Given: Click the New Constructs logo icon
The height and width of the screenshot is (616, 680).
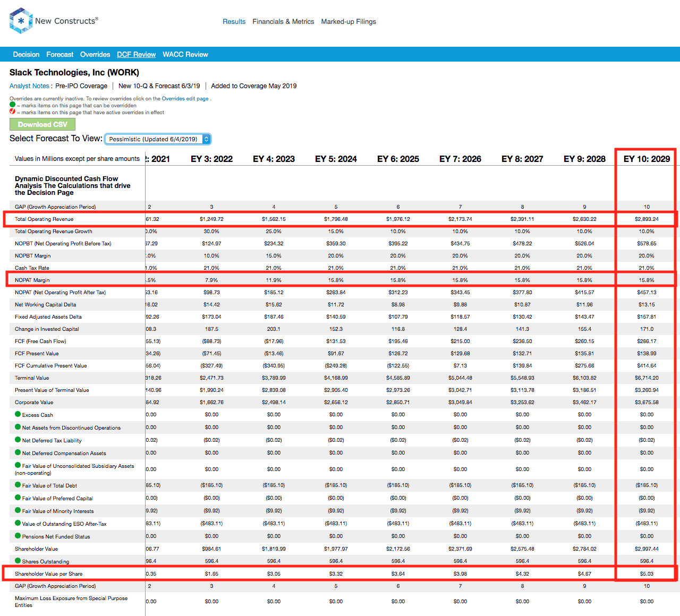Looking at the screenshot, I should point(21,21).
